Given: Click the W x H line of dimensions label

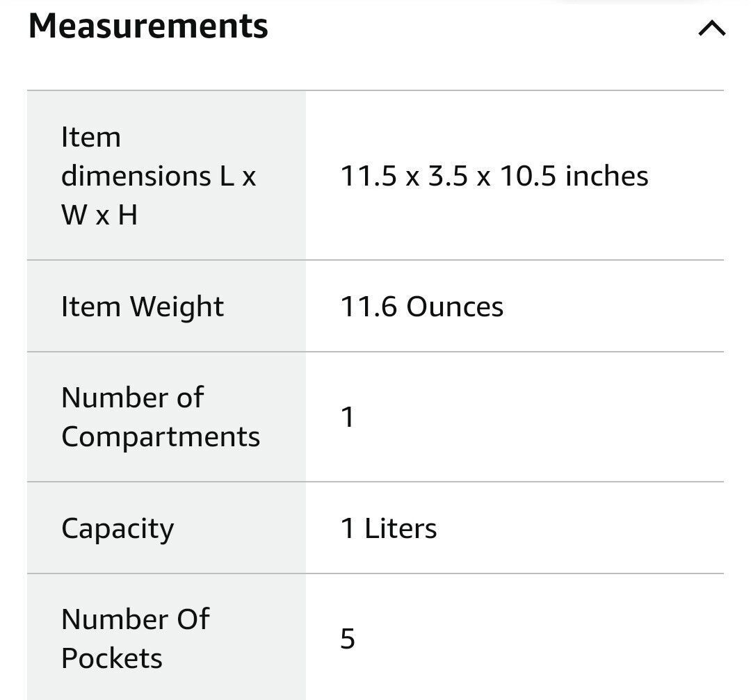Looking at the screenshot, I should [99, 215].
